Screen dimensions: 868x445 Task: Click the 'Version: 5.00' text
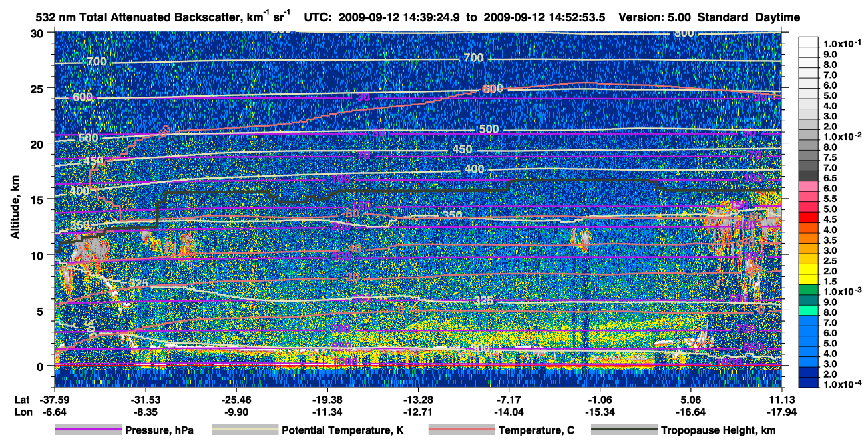coord(656,17)
